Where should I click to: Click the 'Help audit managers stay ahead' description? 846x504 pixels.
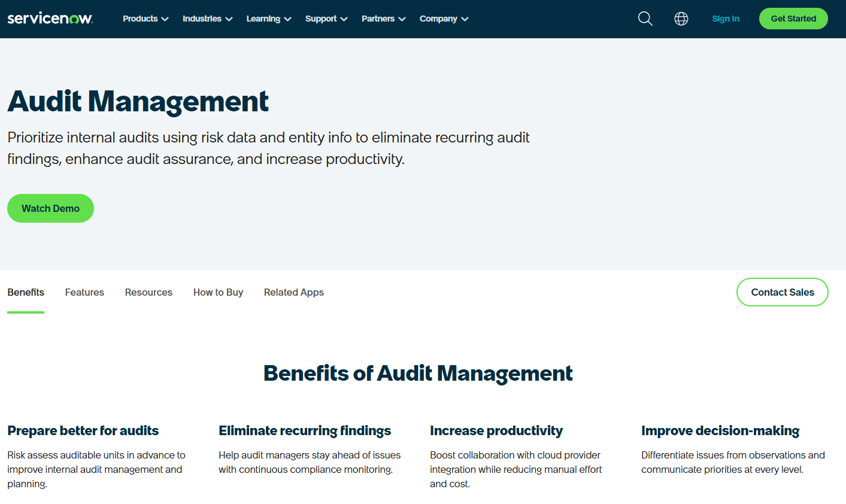[x=310, y=462]
